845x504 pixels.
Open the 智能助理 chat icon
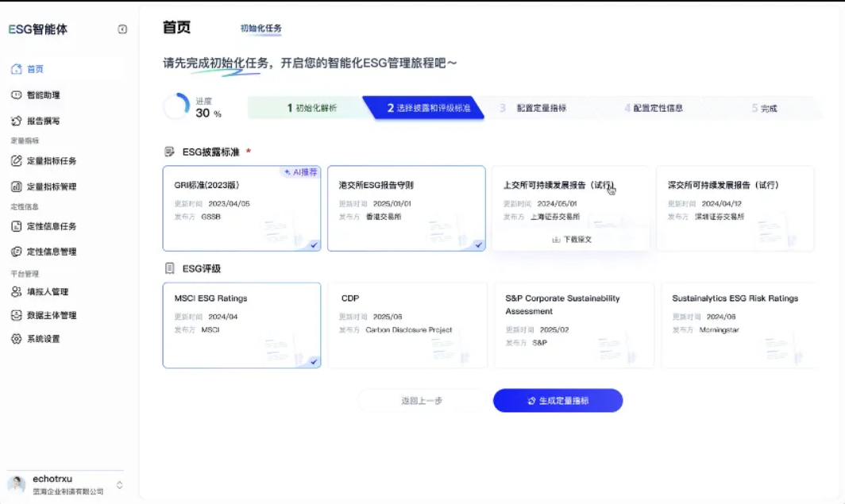pos(16,94)
